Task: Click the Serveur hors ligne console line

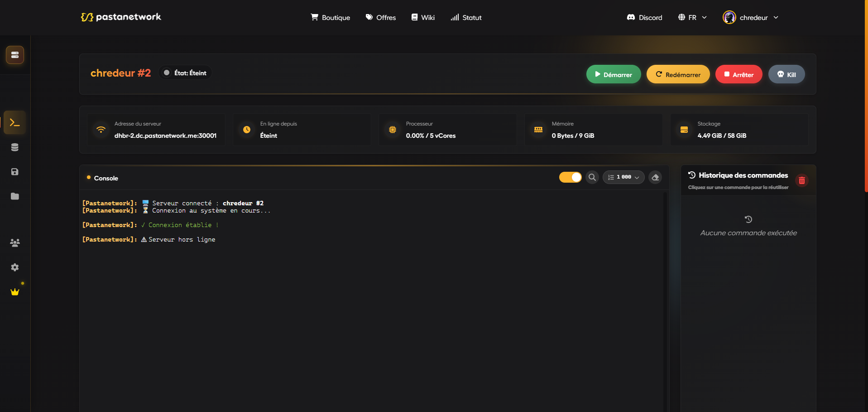Action: (x=149, y=239)
